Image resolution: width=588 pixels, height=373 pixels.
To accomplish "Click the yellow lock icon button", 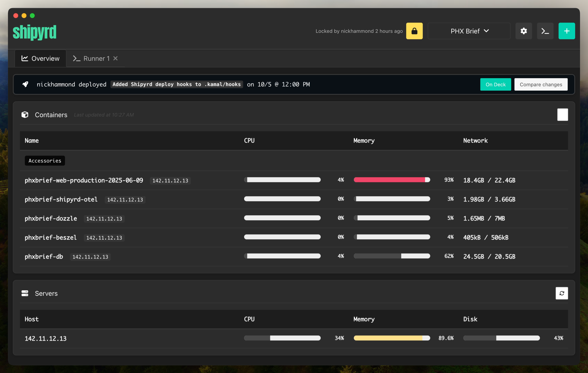I will coord(414,31).
